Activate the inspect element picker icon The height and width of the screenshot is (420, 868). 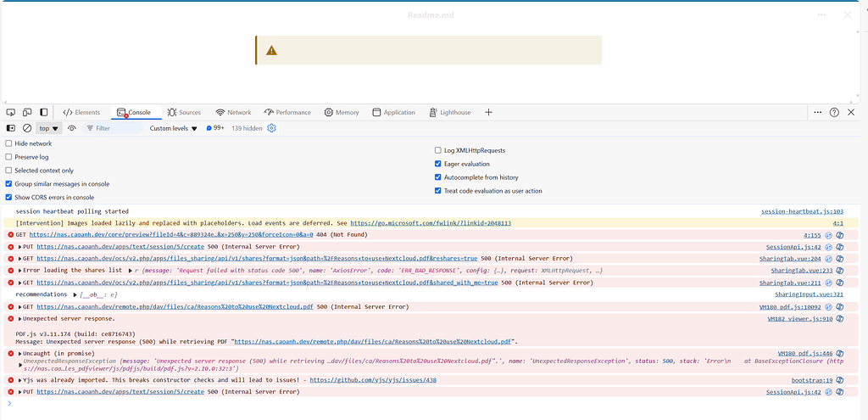tap(10, 112)
